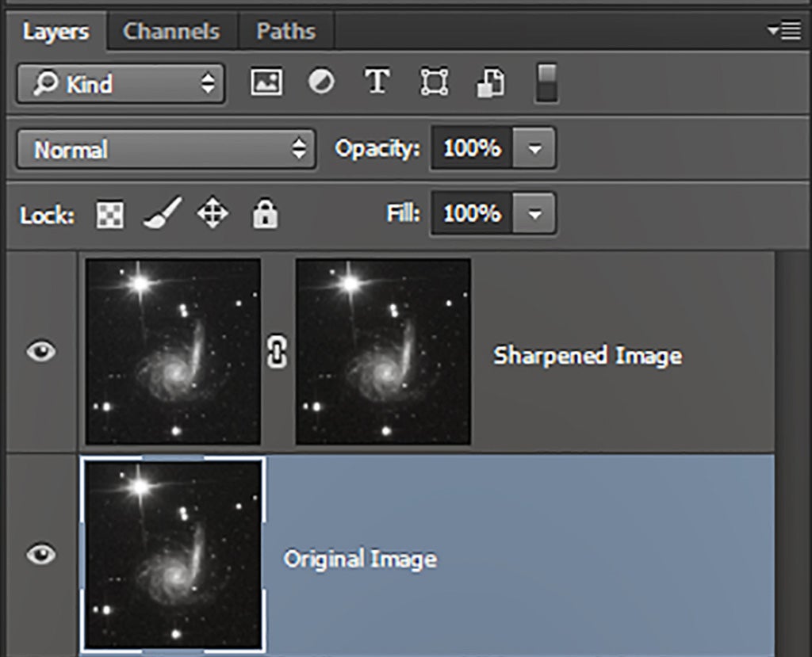Switch to the Layers tab

point(56,31)
